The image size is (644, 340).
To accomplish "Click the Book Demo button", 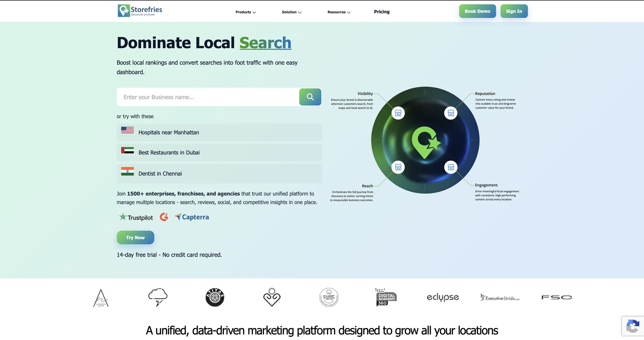I will pyautogui.click(x=477, y=11).
